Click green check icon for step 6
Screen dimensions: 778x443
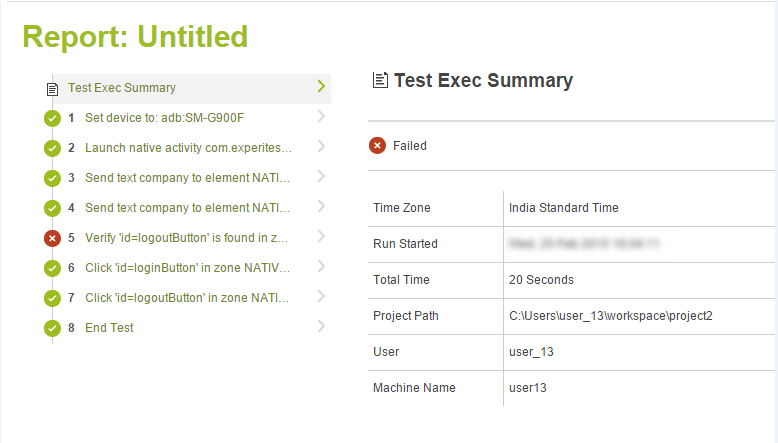tap(53, 268)
